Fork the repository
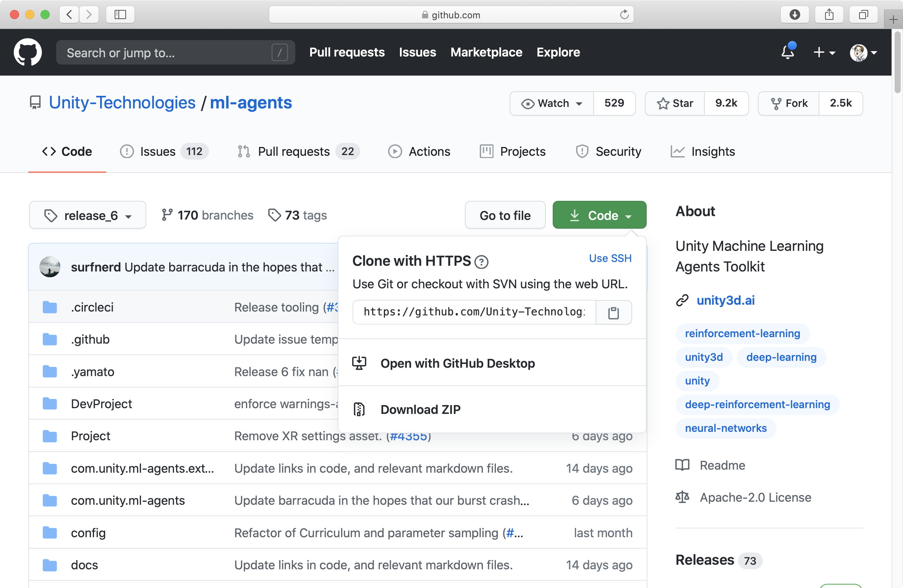This screenshot has height=588, width=903. click(789, 103)
